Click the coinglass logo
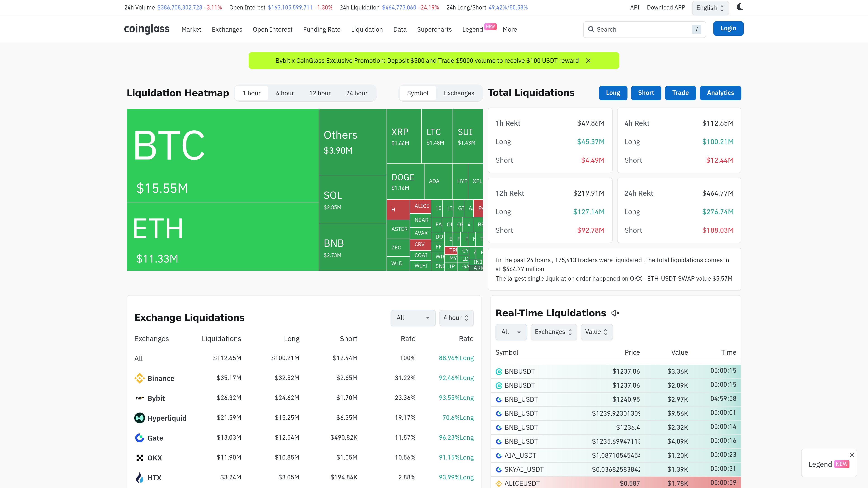The height and width of the screenshot is (488, 868). [146, 29]
